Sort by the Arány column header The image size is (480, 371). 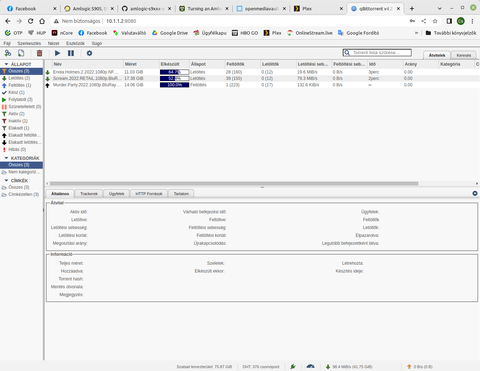420,64
